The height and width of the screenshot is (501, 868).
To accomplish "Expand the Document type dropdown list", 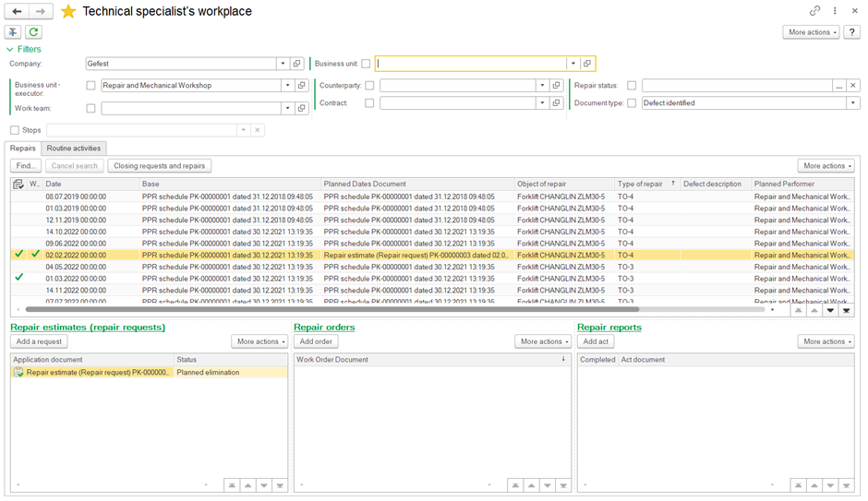I will [852, 103].
